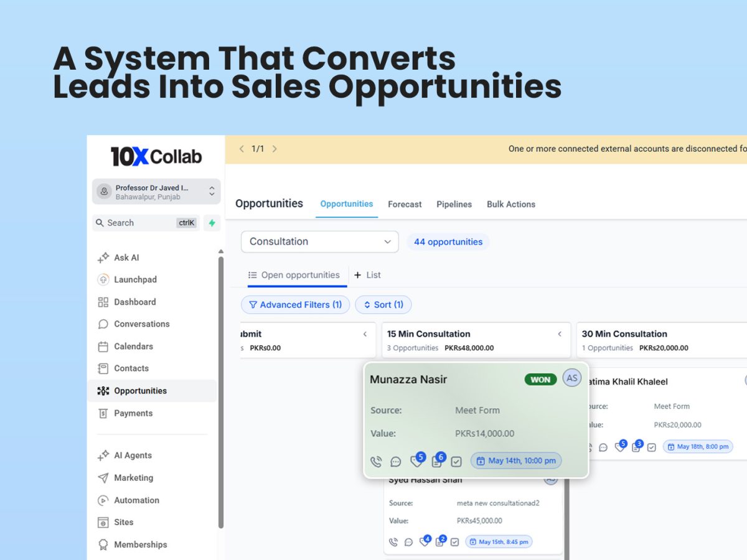Go to previous notification arrow
This screenshot has width=747, height=560.
pos(242,149)
